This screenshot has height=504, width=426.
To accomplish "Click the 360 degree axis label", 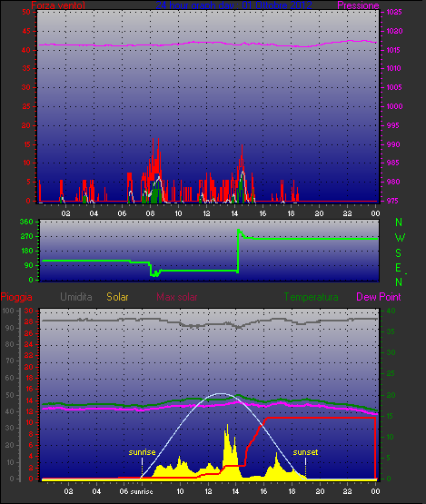I will [x=26, y=222].
